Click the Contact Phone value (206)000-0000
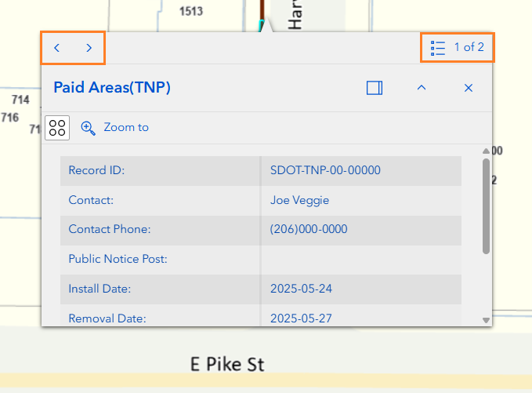 [x=309, y=230]
